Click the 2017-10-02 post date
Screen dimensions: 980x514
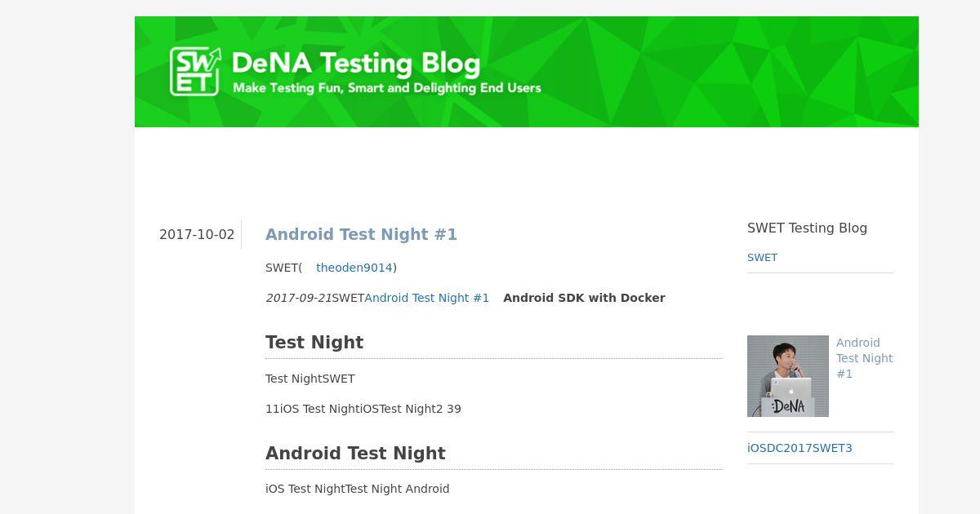coord(197,234)
